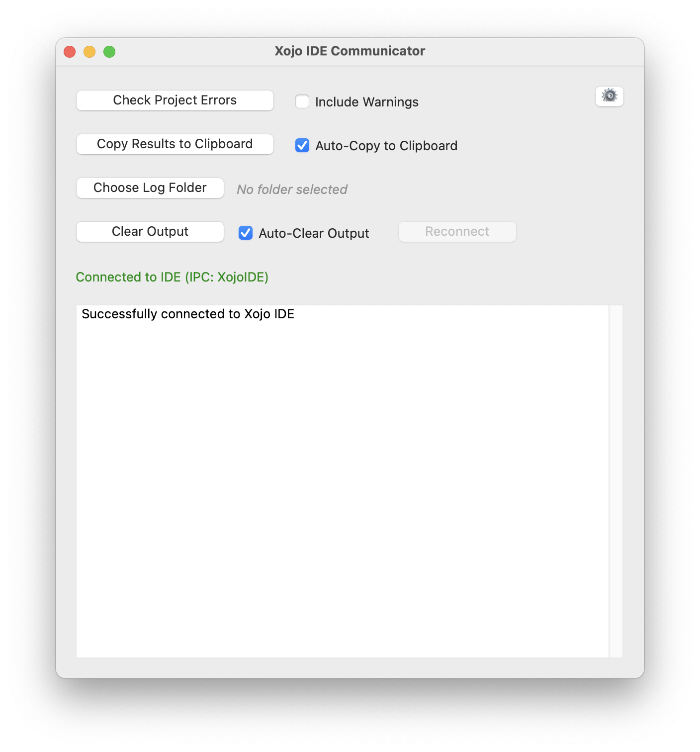The height and width of the screenshot is (752, 700).
Task: Click the Clear Output button
Action: [x=150, y=232]
